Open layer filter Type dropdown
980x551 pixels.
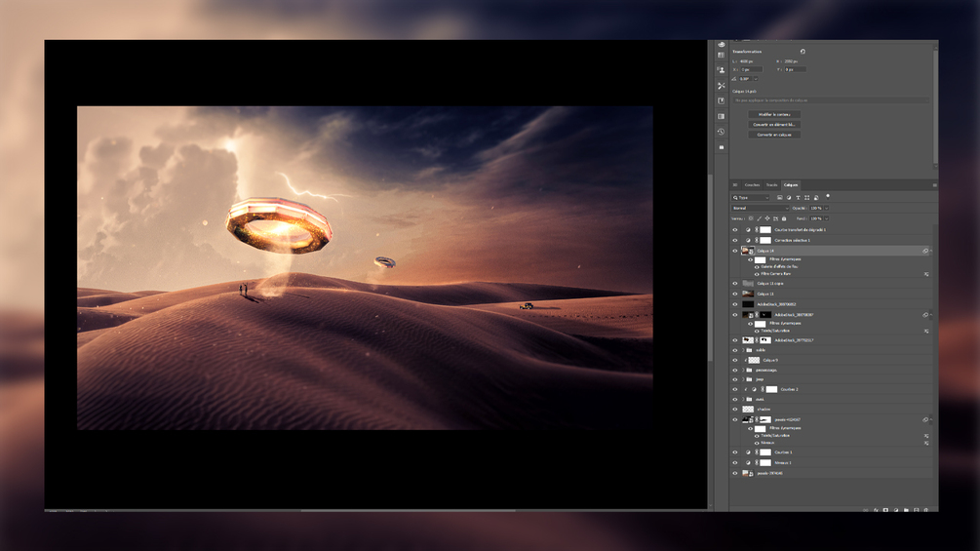point(751,197)
